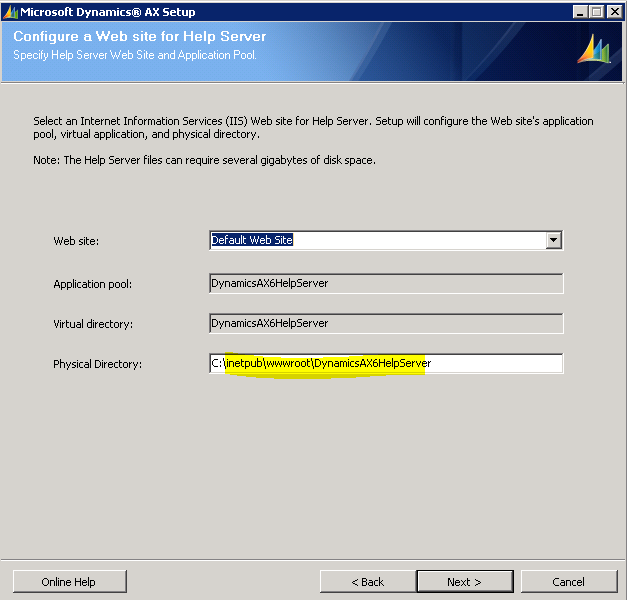Go to the previous step with Back
627x600 pixels.
point(368,582)
